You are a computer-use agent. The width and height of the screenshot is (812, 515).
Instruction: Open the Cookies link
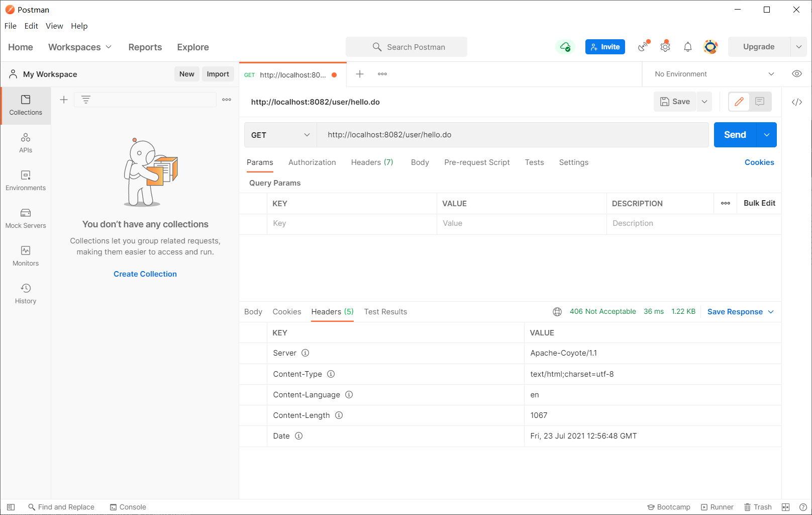pyautogui.click(x=759, y=162)
